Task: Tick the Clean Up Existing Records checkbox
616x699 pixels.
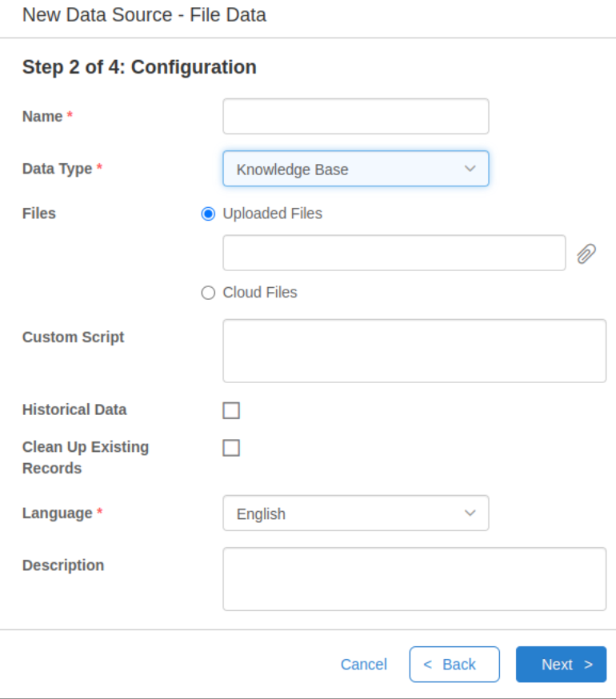Action: tap(231, 448)
